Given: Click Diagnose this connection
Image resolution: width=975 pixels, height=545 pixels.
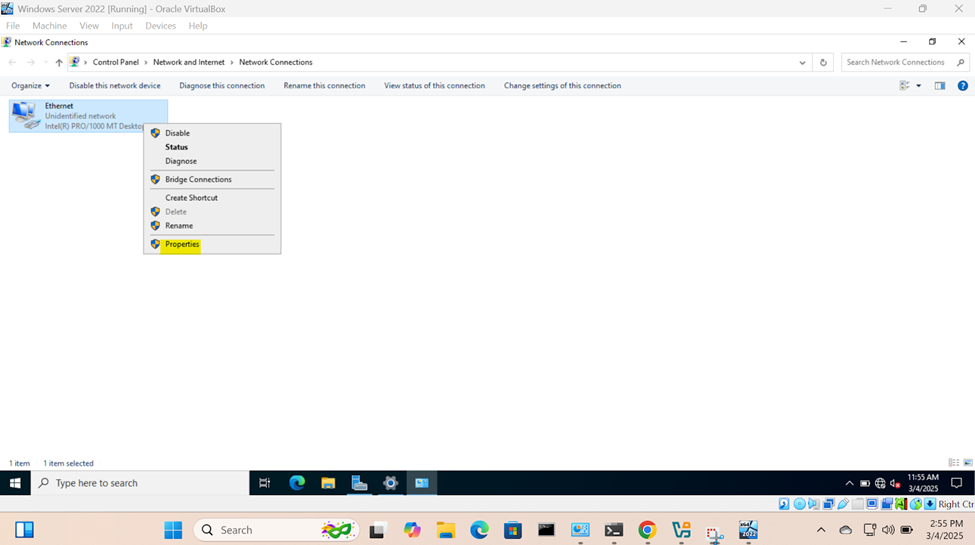Looking at the screenshot, I should coord(222,86).
